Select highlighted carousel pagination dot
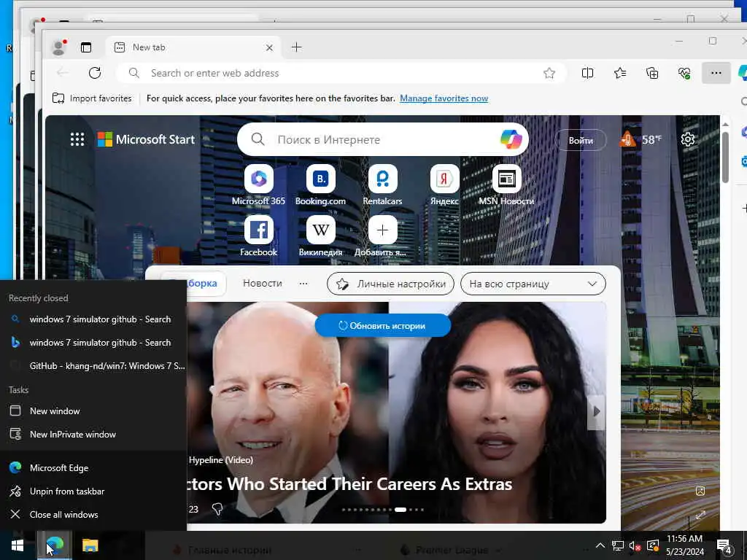 [400, 510]
